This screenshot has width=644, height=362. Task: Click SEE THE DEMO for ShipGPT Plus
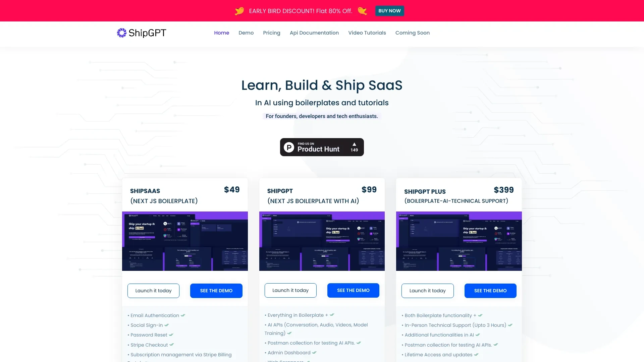490,290
